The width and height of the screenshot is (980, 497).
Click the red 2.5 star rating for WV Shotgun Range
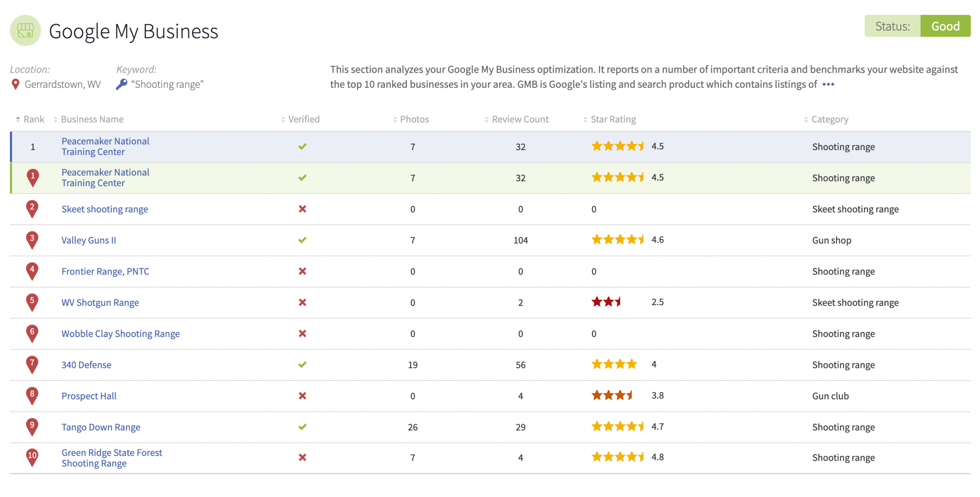point(628,302)
